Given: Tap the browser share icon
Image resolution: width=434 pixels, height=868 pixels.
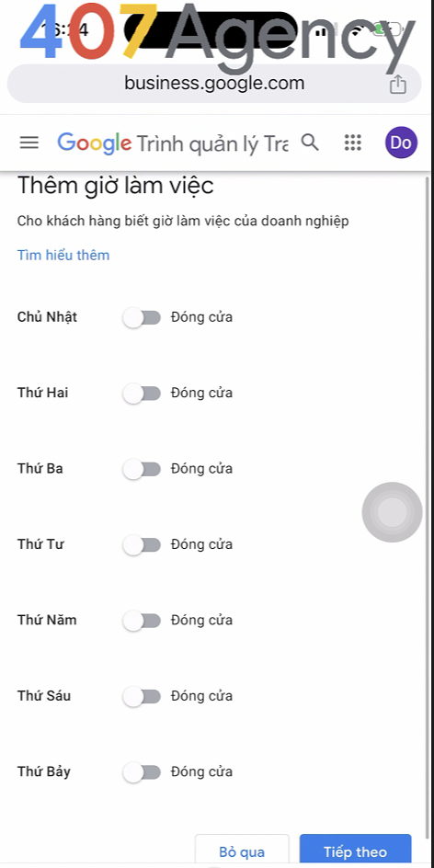Looking at the screenshot, I should click(398, 85).
